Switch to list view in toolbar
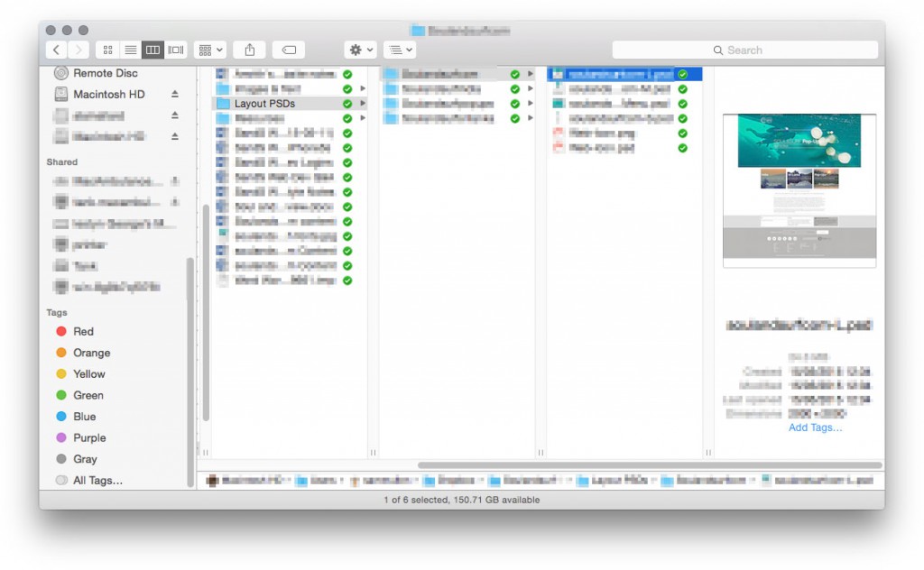The width and height of the screenshot is (924, 570). (x=130, y=50)
